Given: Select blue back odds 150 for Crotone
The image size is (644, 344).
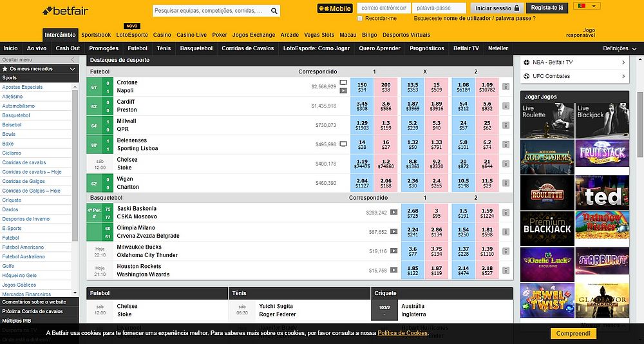Looking at the screenshot, I should pyautogui.click(x=362, y=87).
